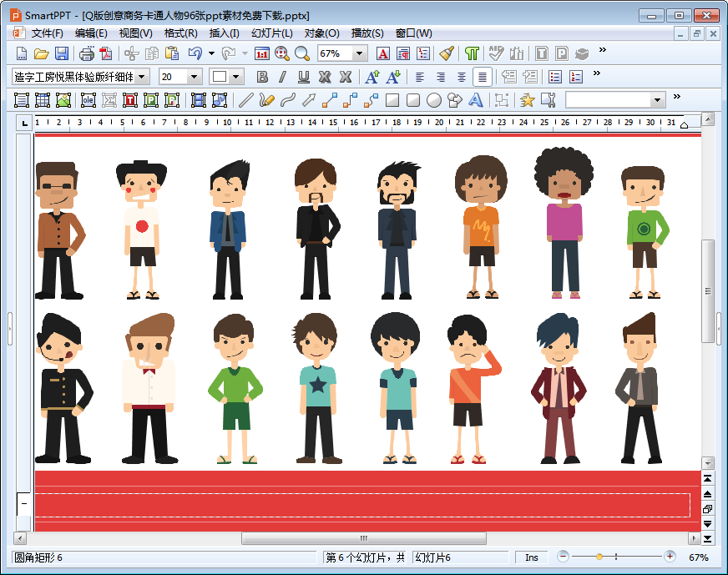Print the presentation using printer icon
The height and width of the screenshot is (575, 728).
click(x=86, y=54)
